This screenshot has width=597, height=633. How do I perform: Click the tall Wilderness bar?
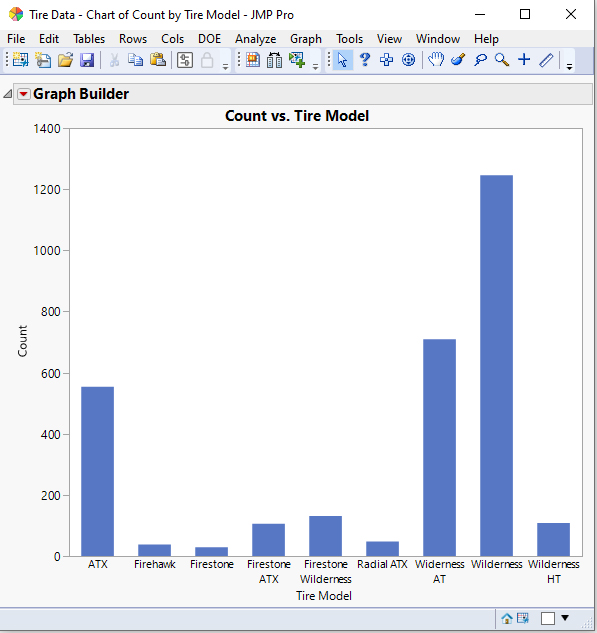click(496, 366)
